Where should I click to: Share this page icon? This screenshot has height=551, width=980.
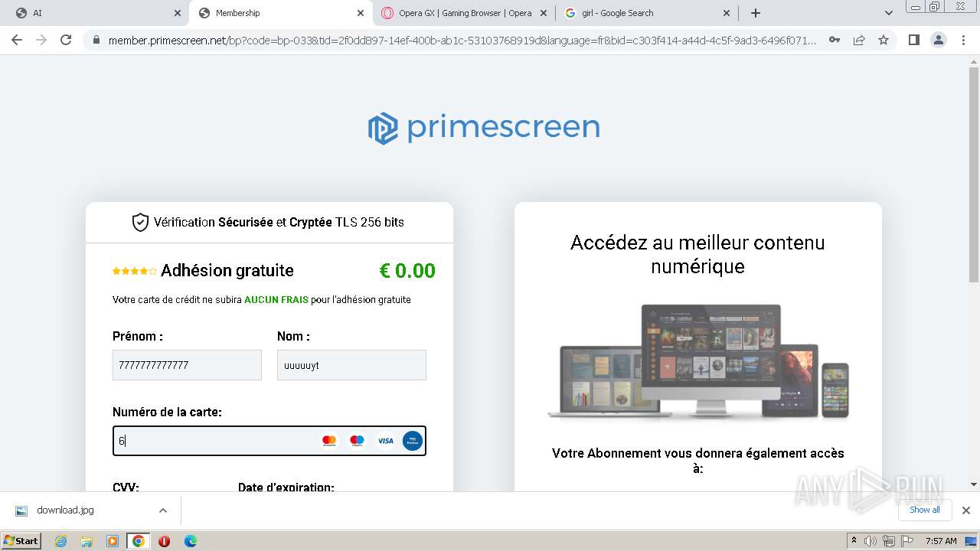tap(859, 40)
